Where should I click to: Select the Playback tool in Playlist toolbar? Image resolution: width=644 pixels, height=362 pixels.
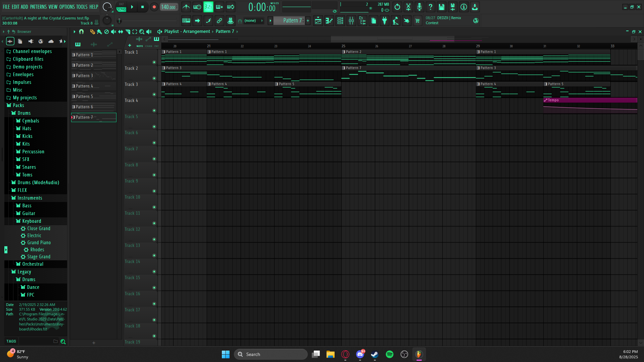pos(149,32)
